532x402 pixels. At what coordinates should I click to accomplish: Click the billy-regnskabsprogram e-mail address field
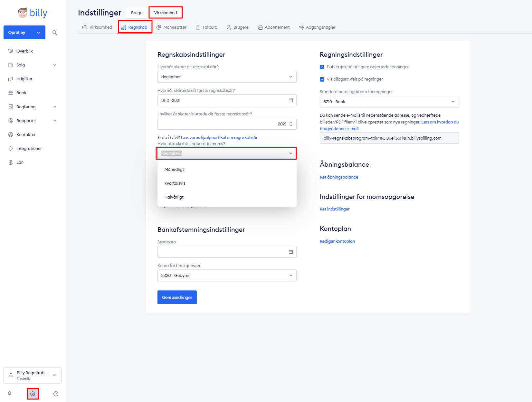(389, 138)
